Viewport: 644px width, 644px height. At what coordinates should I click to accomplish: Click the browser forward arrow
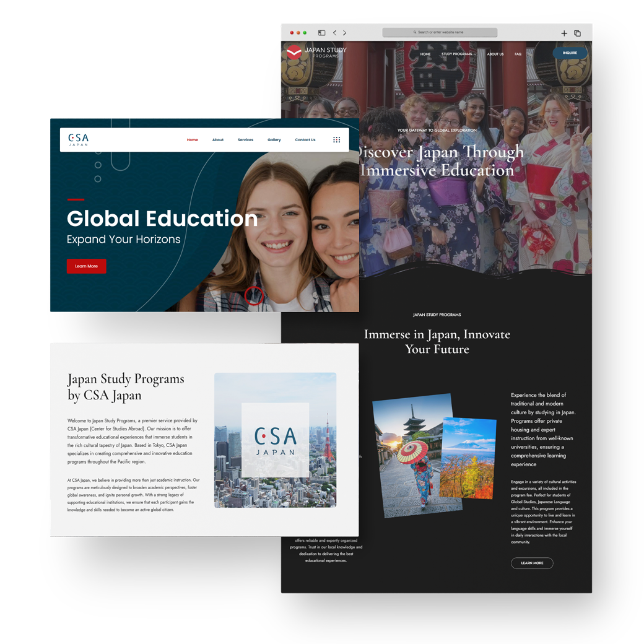(345, 33)
